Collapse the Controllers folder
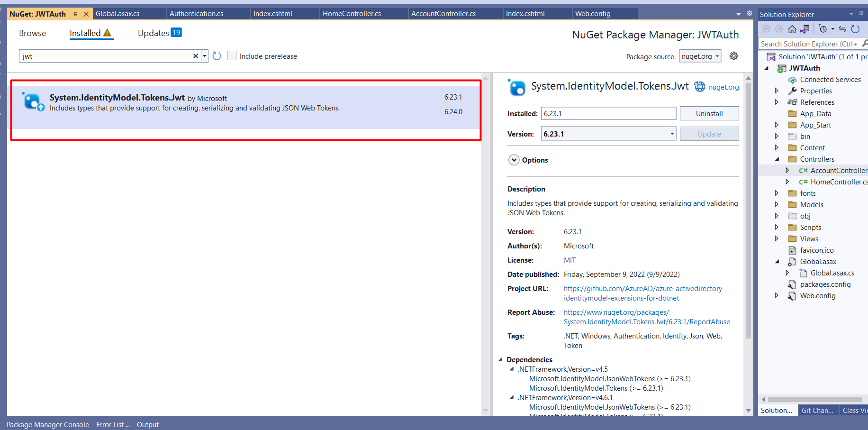The width and height of the screenshot is (868, 430). pyautogui.click(x=777, y=159)
